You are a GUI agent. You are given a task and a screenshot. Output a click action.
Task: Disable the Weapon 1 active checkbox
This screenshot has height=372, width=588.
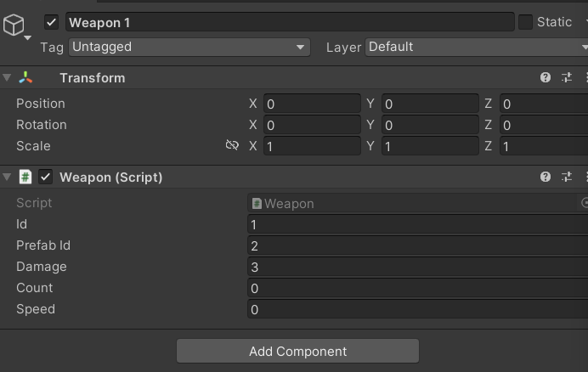tap(52, 22)
